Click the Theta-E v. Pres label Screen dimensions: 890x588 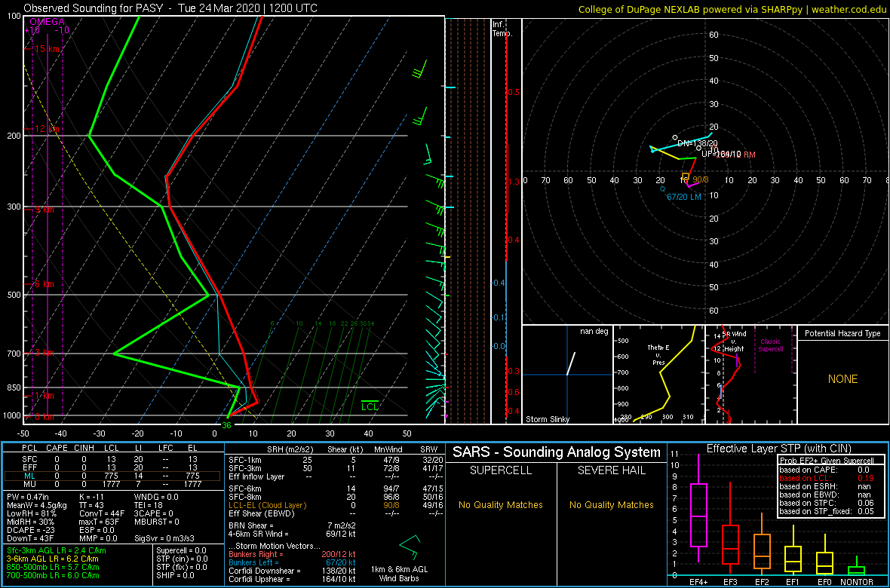point(659,355)
